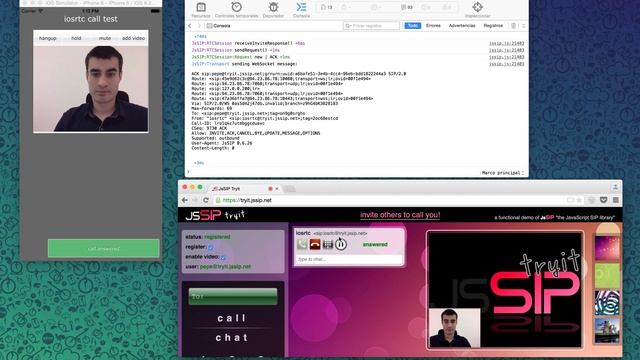The image size is (640, 360).
Task: Select the green theme swatch
Action: pyautogui.click(x=607, y=276)
